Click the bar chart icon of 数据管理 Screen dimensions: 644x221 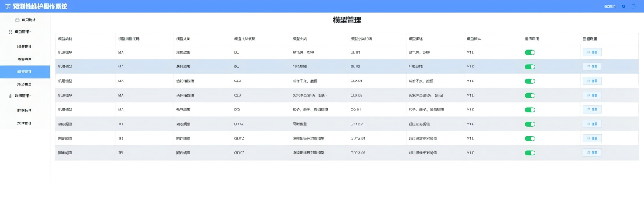click(10, 96)
